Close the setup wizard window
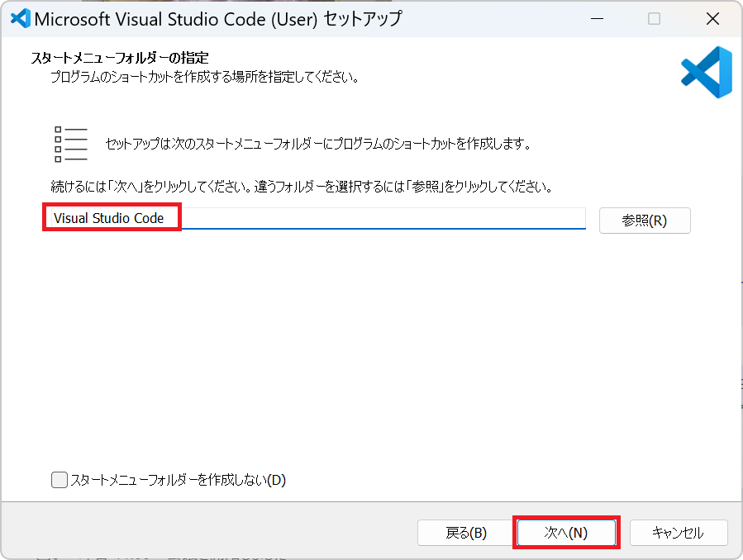743x560 pixels. tap(712, 19)
